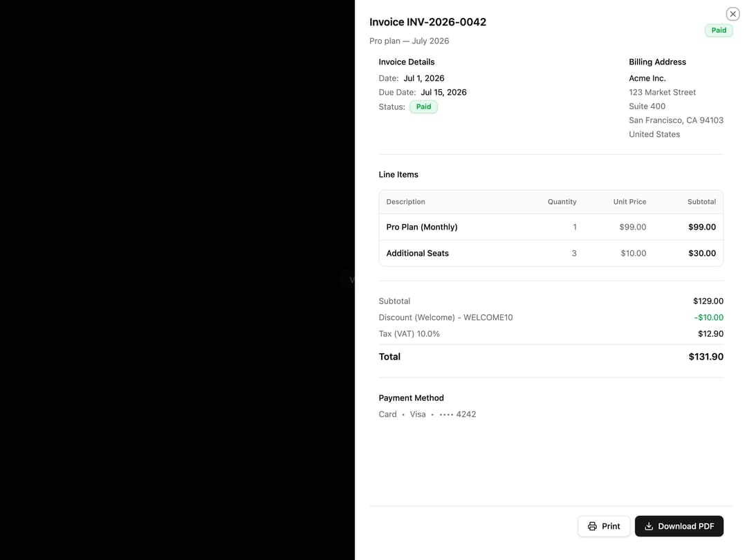The image size is (747, 560).
Task: Click the 'Billing Address' heading
Action: coord(657,62)
